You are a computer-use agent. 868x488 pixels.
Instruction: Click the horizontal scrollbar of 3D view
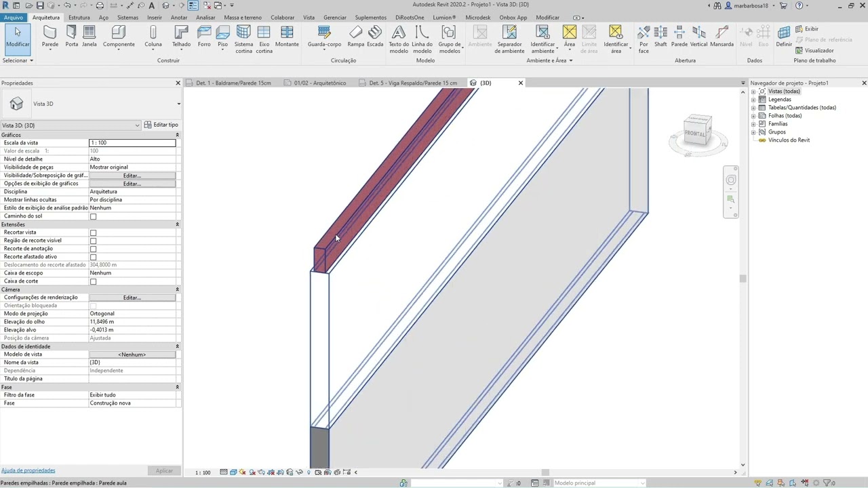[x=546, y=472]
